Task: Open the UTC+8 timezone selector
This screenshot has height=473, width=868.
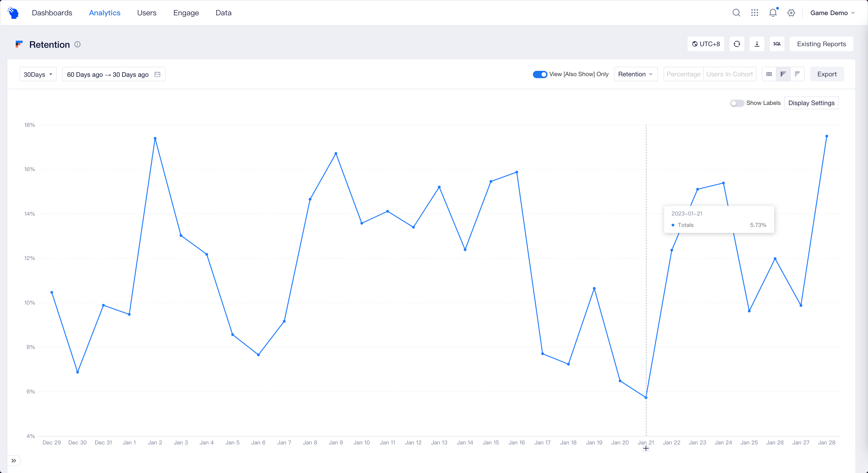Action: [706, 44]
